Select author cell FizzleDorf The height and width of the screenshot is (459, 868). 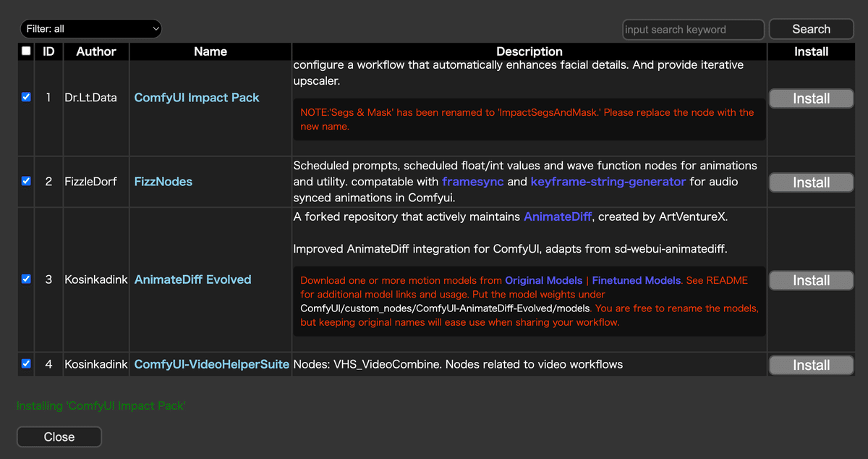tap(90, 182)
